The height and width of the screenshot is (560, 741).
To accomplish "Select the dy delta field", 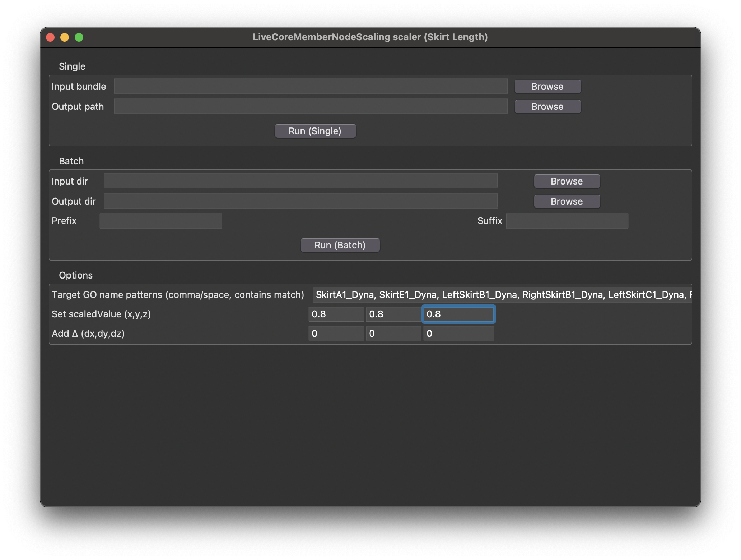I will coord(393,333).
